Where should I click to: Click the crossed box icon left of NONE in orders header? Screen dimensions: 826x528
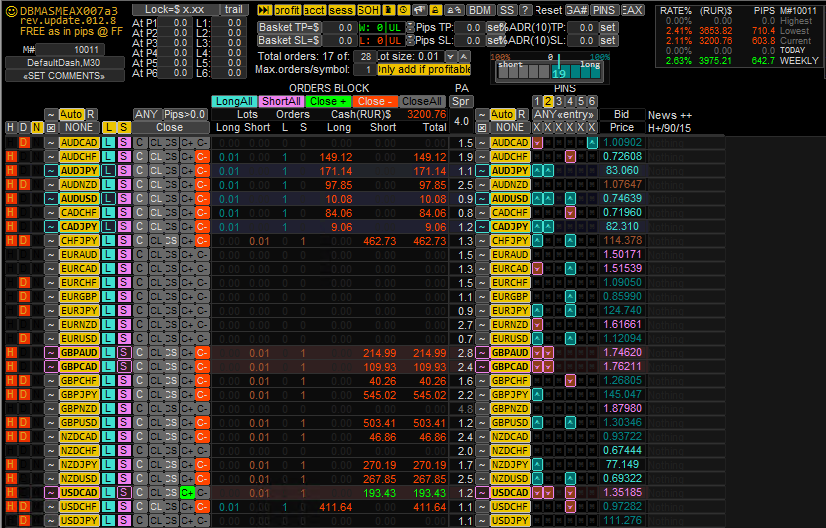click(x=51, y=128)
